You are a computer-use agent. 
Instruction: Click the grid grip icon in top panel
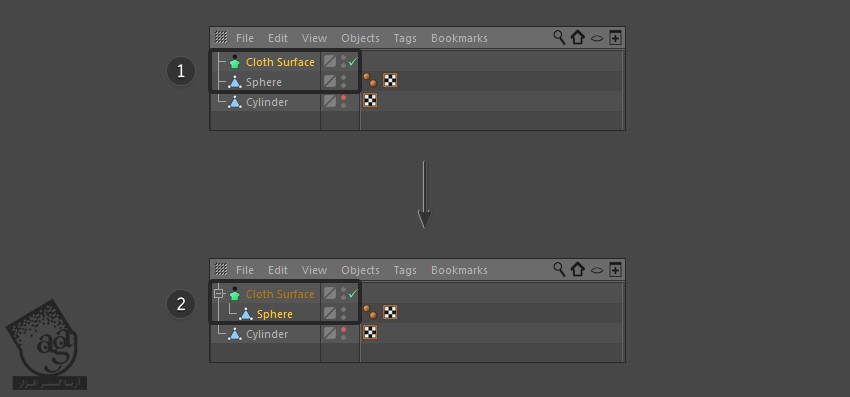221,37
